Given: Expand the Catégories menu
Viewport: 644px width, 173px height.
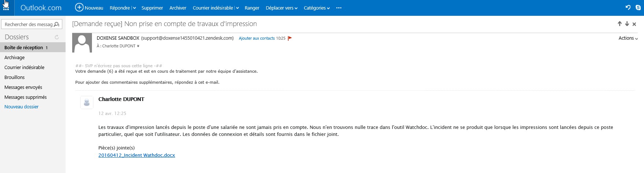Looking at the screenshot, I should click(317, 8).
